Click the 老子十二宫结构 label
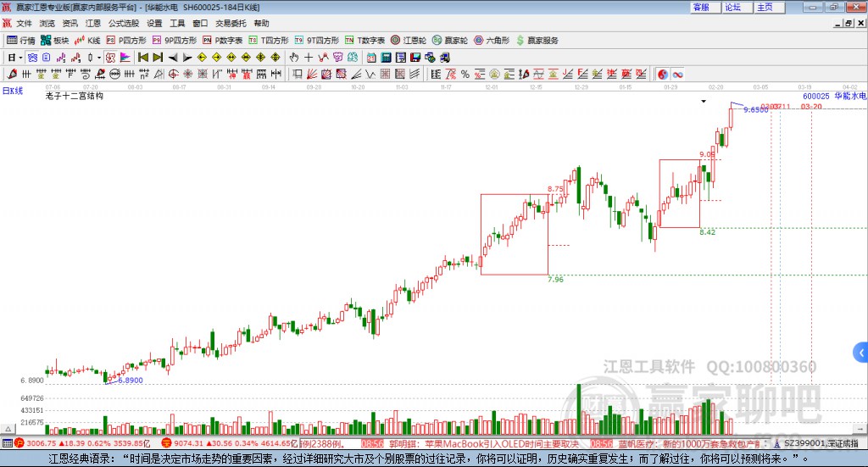Image resolution: width=868 pixels, height=467 pixels. 75,97
